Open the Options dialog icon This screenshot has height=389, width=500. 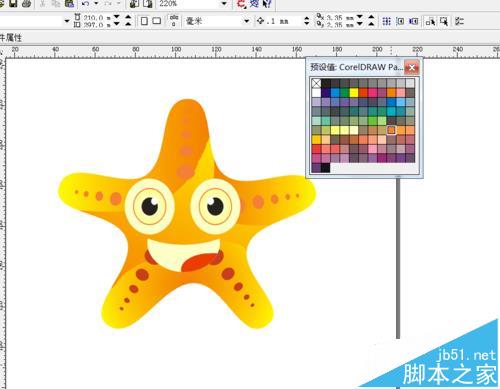460,21
